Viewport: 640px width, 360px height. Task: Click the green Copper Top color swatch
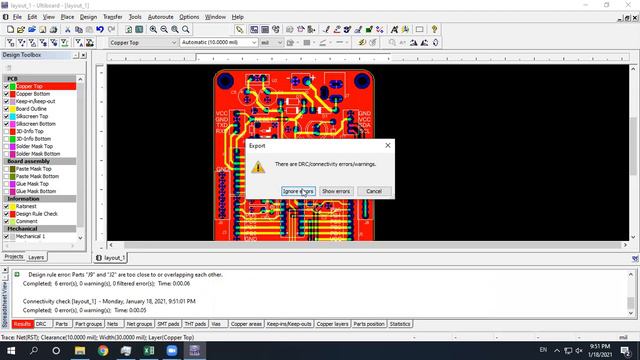tap(13, 87)
